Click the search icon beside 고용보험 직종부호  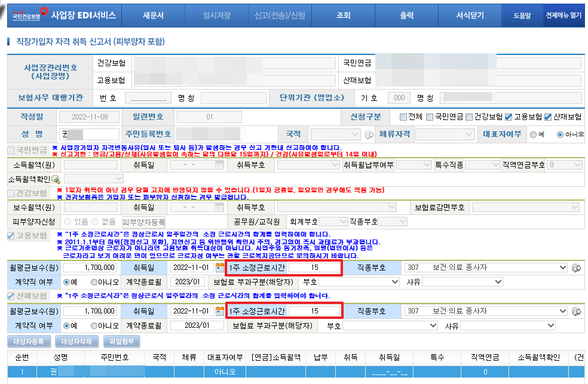click(x=577, y=268)
